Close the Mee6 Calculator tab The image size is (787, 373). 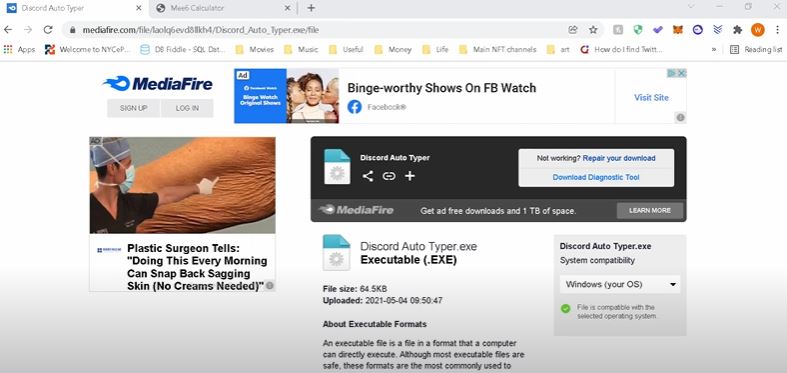287,8
